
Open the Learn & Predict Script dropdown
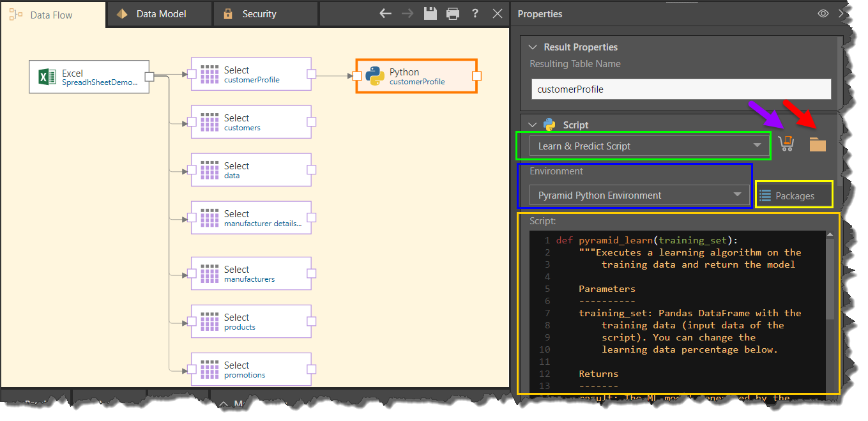(x=649, y=146)
